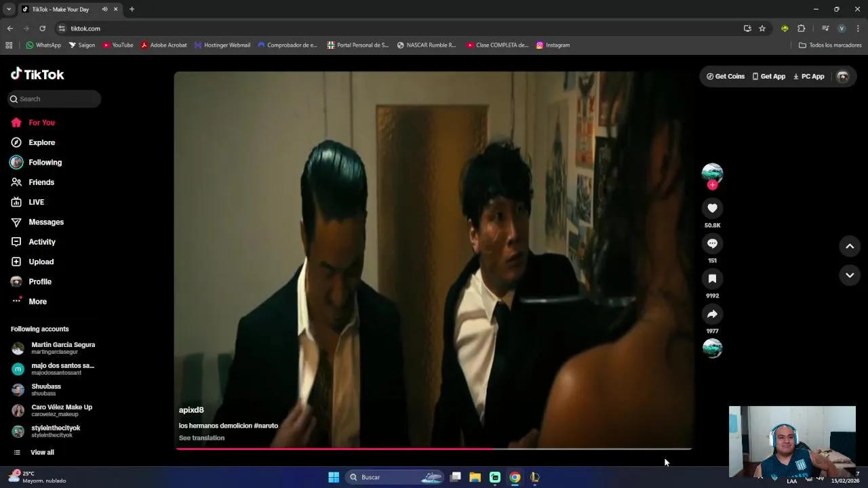Open the Chrome apps grid icon

click(9, 45)
